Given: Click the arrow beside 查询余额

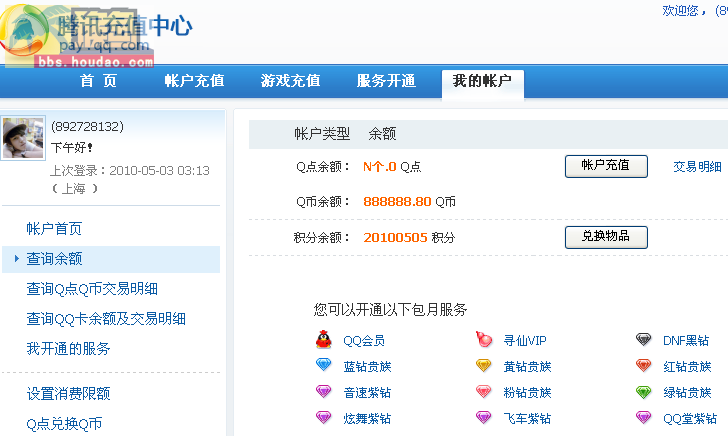Looking at the screenshot, I should tap(17, 259).
